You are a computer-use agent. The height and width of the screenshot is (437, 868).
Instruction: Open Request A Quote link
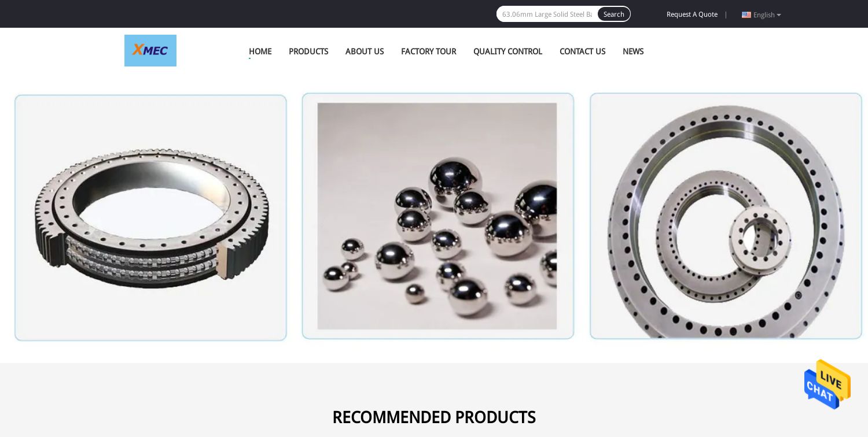(x=692, y=14)
